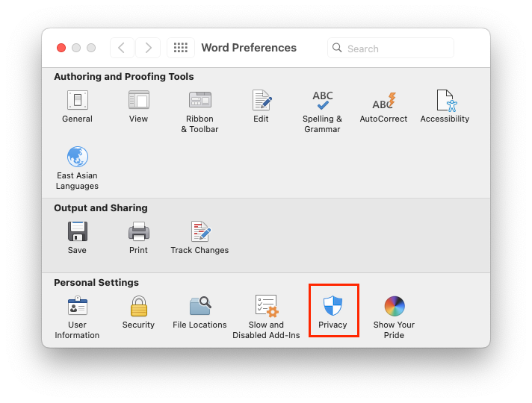Click the Output and Sharing heading

[x=101, y=207]
